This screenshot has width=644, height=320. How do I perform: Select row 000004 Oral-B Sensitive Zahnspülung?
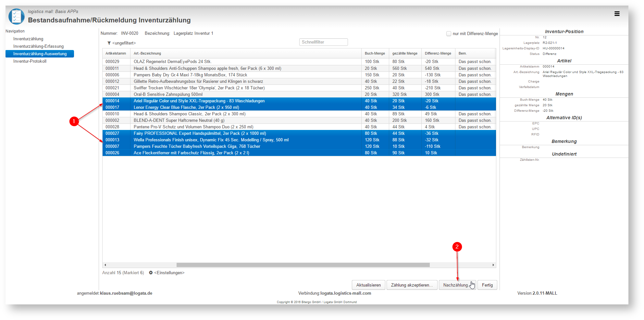299,94
